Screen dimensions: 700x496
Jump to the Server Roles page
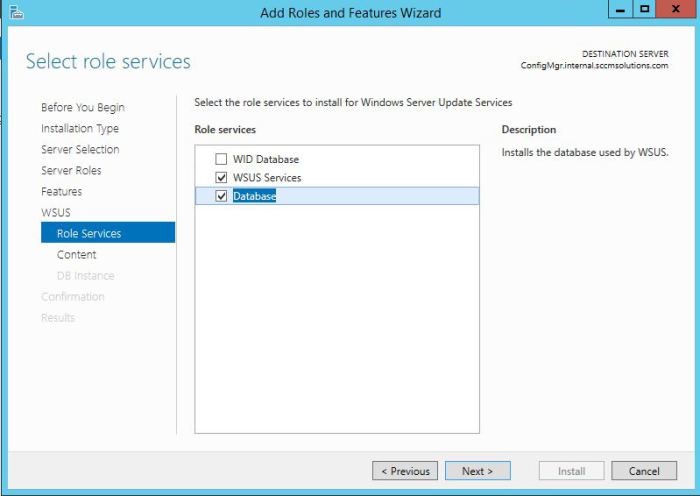pos(71,171)
